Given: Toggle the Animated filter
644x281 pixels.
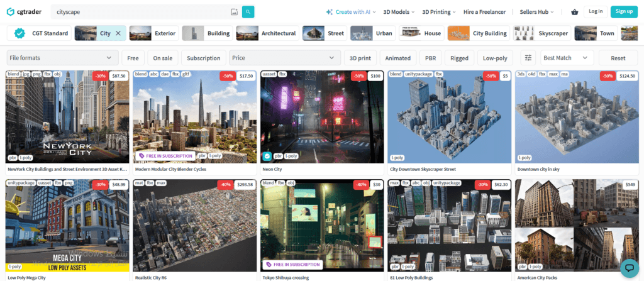Looking at the screenshot, I should [x=398, y=58].
